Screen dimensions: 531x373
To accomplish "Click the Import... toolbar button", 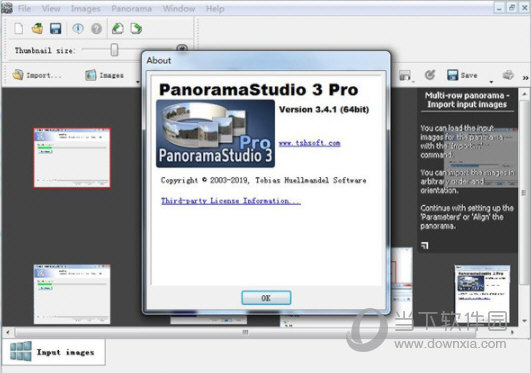I will (37, 75).
